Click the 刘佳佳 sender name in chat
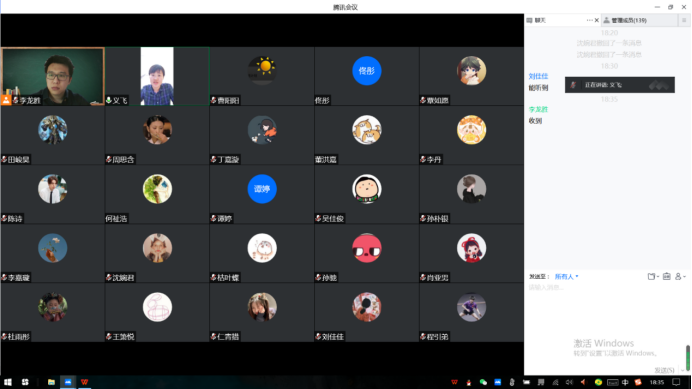692x389 pixels. tap(538, 76)
